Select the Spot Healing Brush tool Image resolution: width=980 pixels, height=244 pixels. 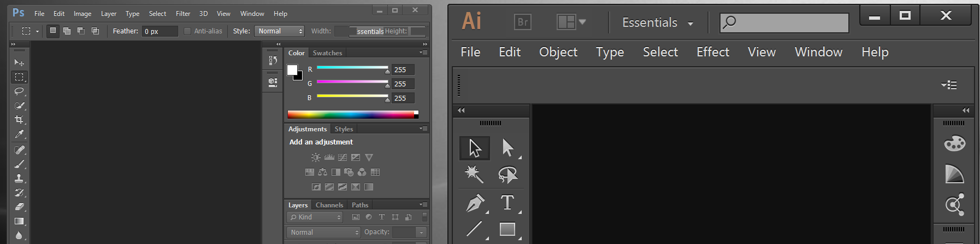(19, 150)
